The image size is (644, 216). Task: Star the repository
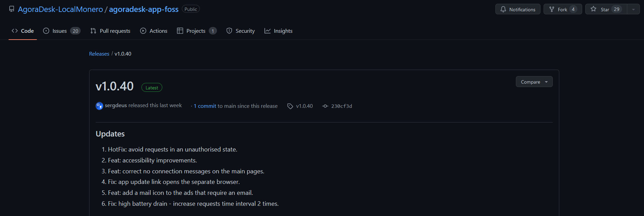(606, 9)
